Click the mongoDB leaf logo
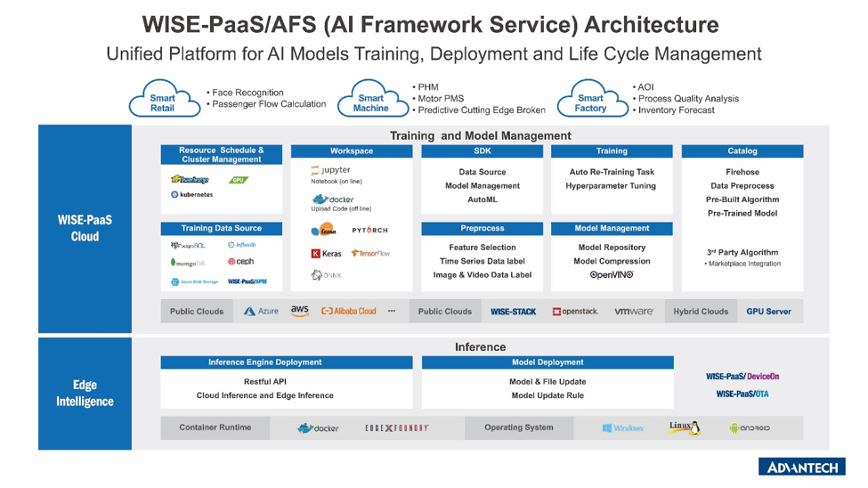Viewport: 868px width, 488px height. tap(188, 263)
